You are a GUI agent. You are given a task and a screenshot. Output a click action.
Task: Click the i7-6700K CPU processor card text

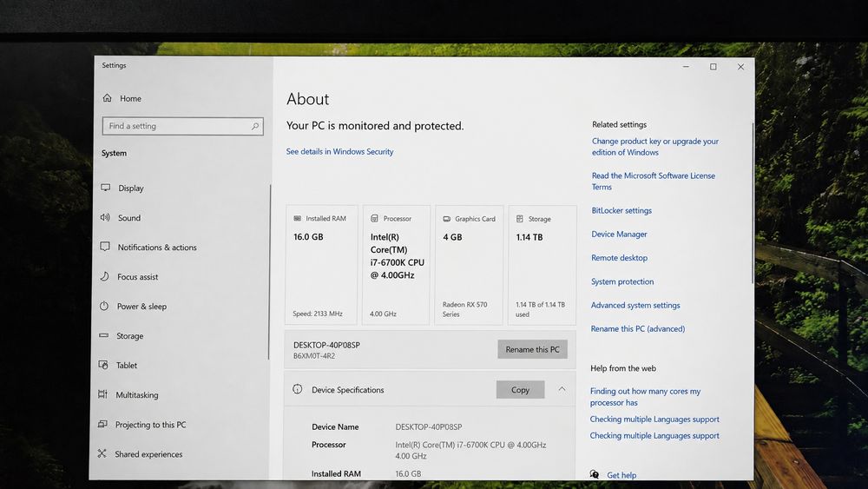point(397,256)
